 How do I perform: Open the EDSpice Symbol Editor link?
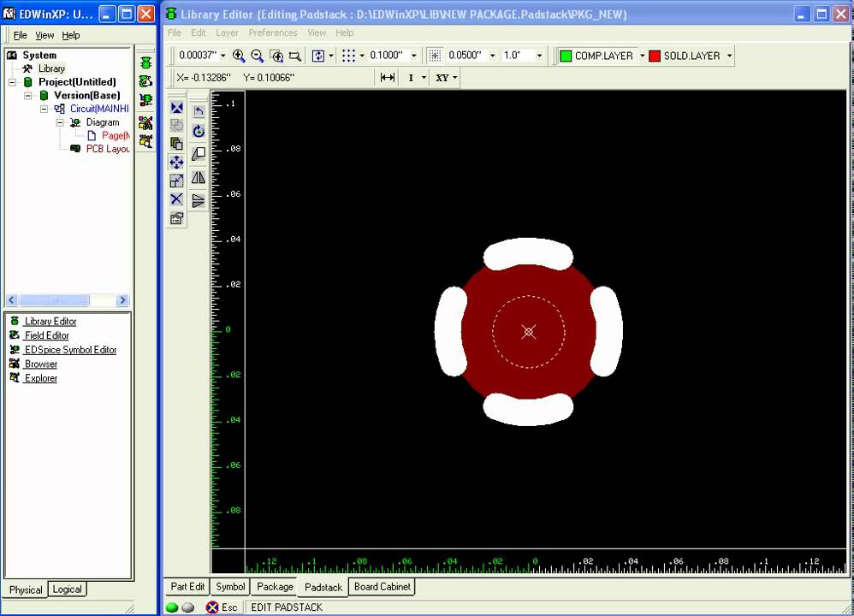[x=70, y=350]
